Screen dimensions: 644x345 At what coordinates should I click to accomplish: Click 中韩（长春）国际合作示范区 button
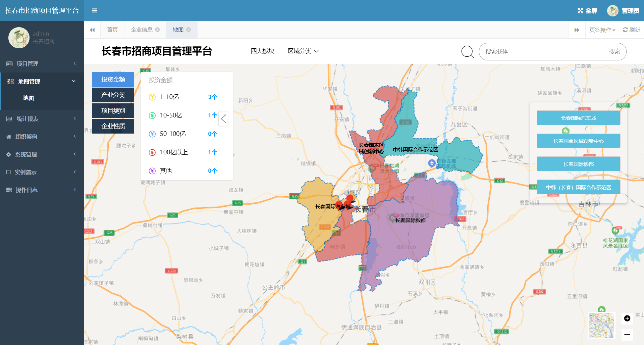click(x=579, y=187)
